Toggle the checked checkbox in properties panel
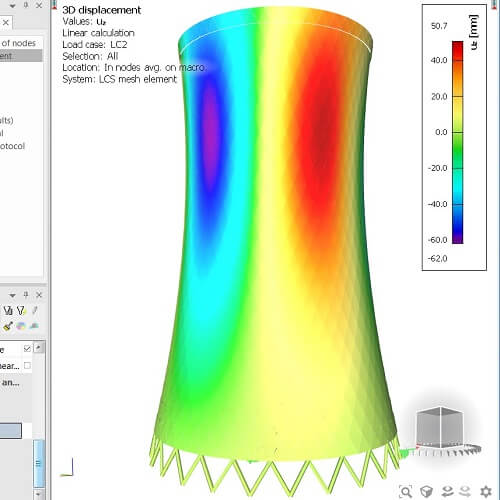 click(x=27, y=348)
